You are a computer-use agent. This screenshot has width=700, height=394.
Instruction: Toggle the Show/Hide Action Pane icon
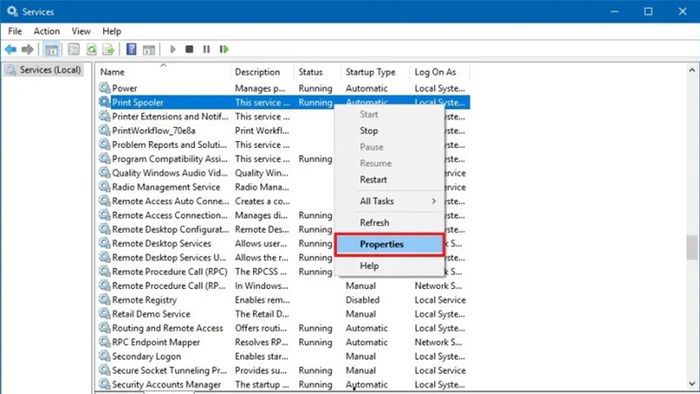click(x=149, y=50)
